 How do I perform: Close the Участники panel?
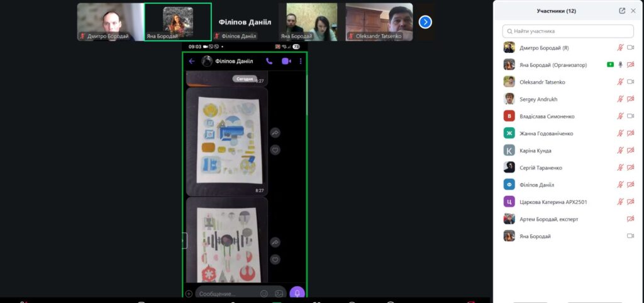633,11
